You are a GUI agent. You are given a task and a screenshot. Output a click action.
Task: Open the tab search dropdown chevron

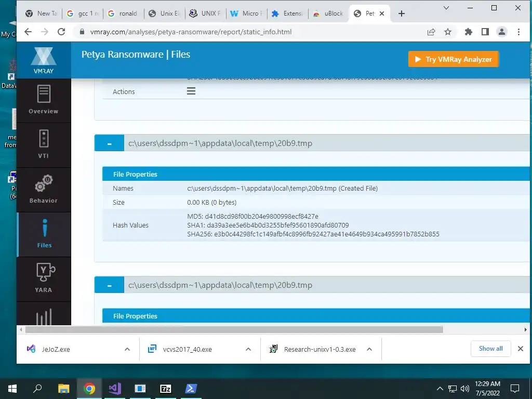[x=446, y=8]
